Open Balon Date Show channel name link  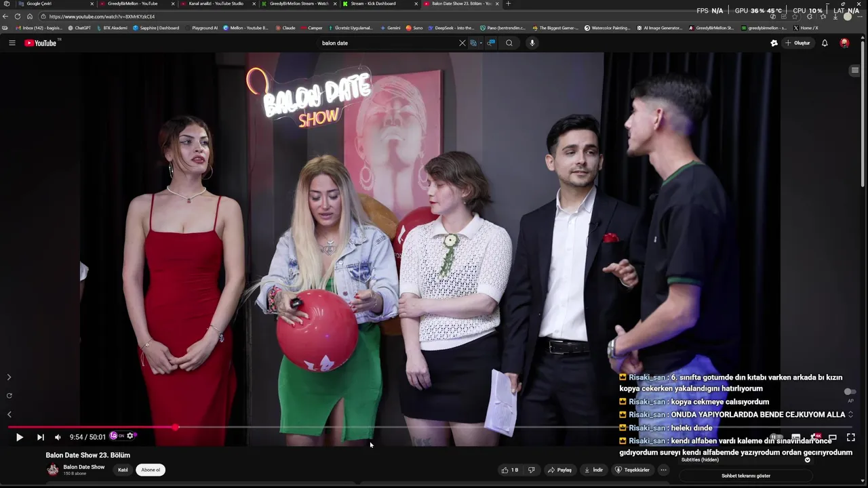pyautogui.click(x=84, y=467)
